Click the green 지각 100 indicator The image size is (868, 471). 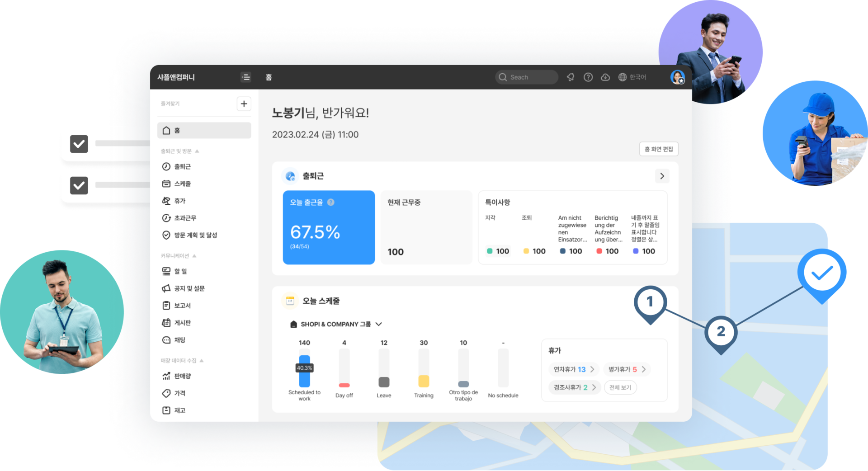coord(498,251)
